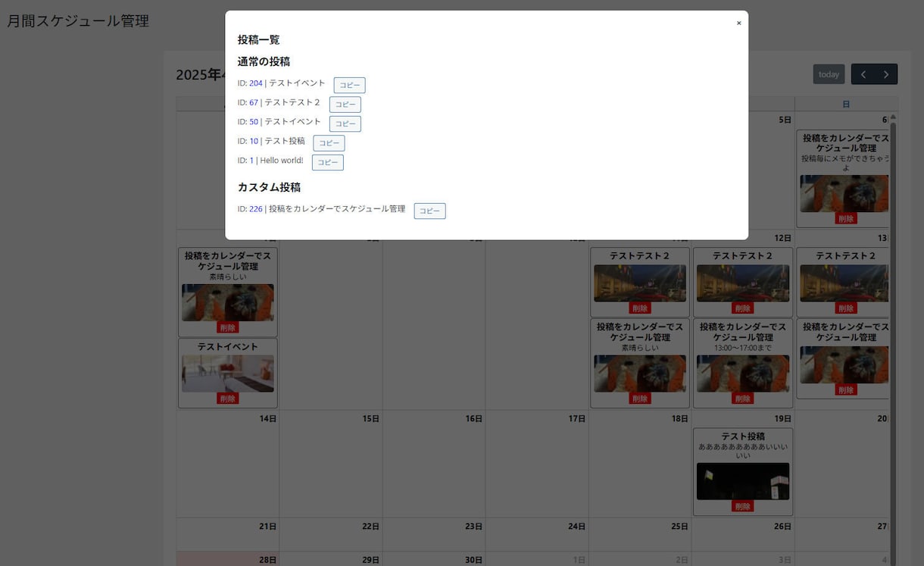Click the 21日 day number
The width and height of the screenshot is (924, 566).
click(x=267, y=527)
